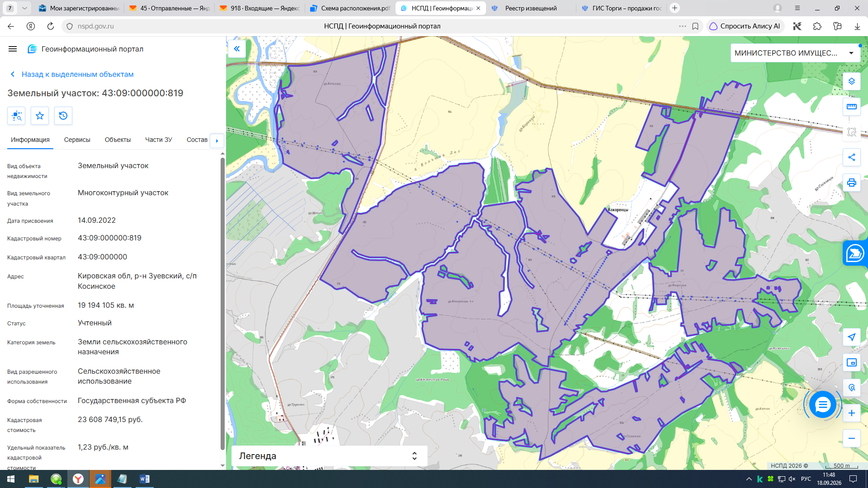This screenshot has width=868, height=488.
Task: Open the МИНИСТЕРСТВО ИМУЩЕС... dropdown
Action: 796,53
